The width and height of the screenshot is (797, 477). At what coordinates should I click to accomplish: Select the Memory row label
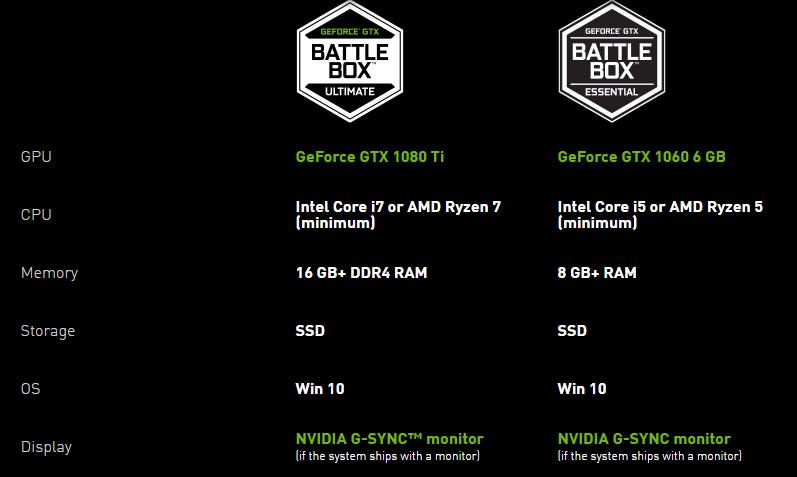click(49, 273)
